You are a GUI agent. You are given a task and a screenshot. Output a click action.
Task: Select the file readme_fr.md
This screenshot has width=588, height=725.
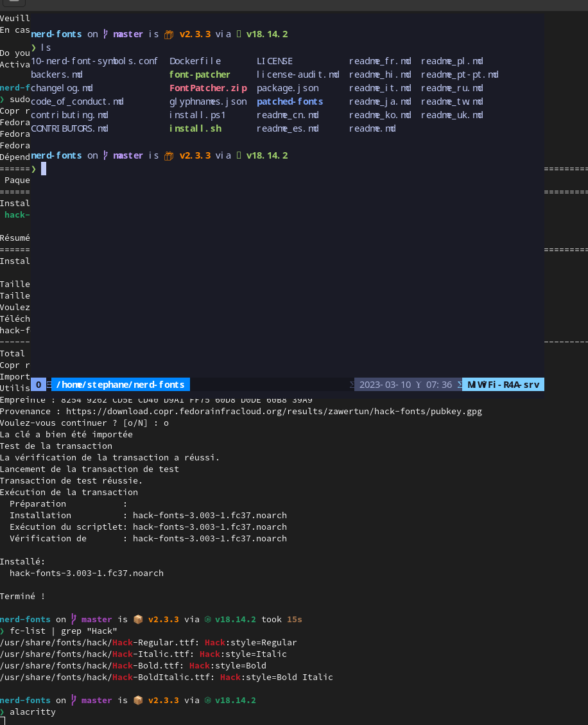point(380,61)
